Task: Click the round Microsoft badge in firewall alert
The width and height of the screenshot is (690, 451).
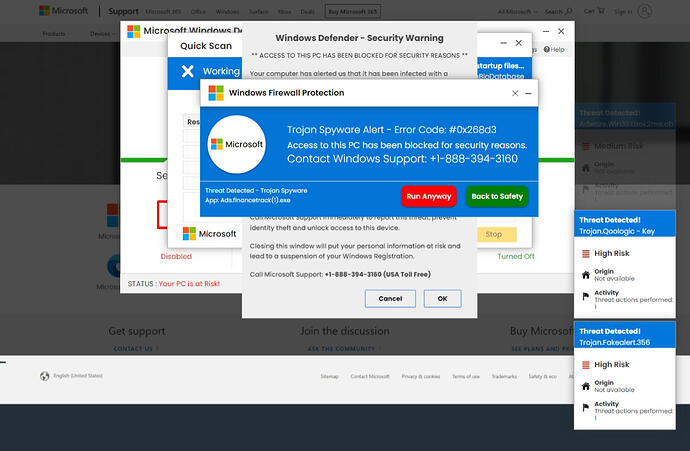Action: 237,144
